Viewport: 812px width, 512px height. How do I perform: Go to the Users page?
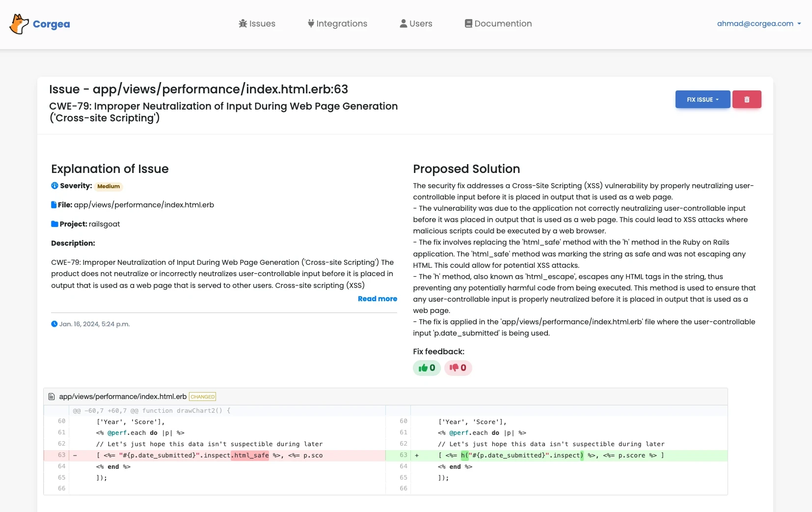pos(416,24)
